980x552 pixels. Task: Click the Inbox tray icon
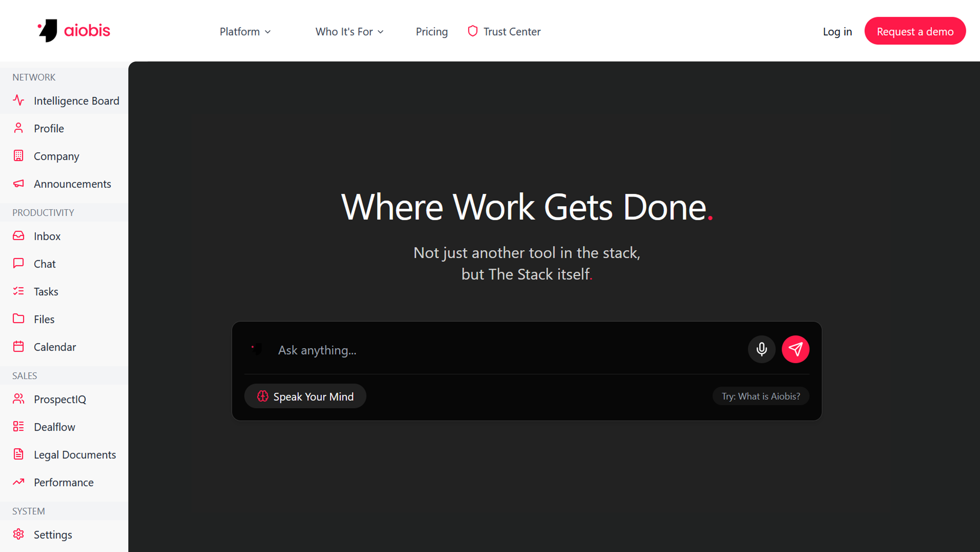[18, 236]
